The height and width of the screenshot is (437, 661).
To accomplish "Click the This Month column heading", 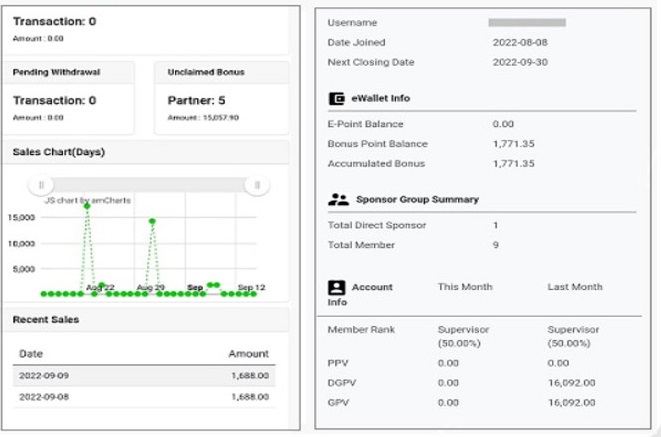I will pyautogui.click(x=465, y=287).
